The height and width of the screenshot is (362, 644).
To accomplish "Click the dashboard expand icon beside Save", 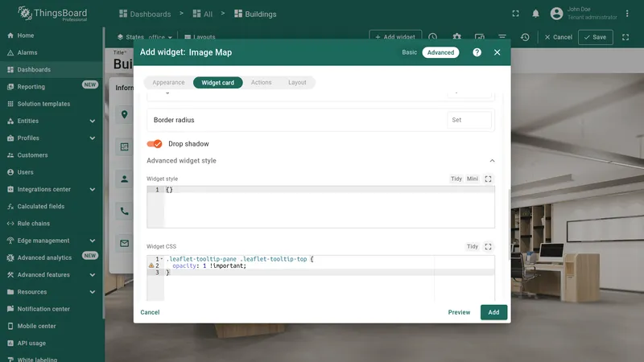I will click(x=625, y=37).
